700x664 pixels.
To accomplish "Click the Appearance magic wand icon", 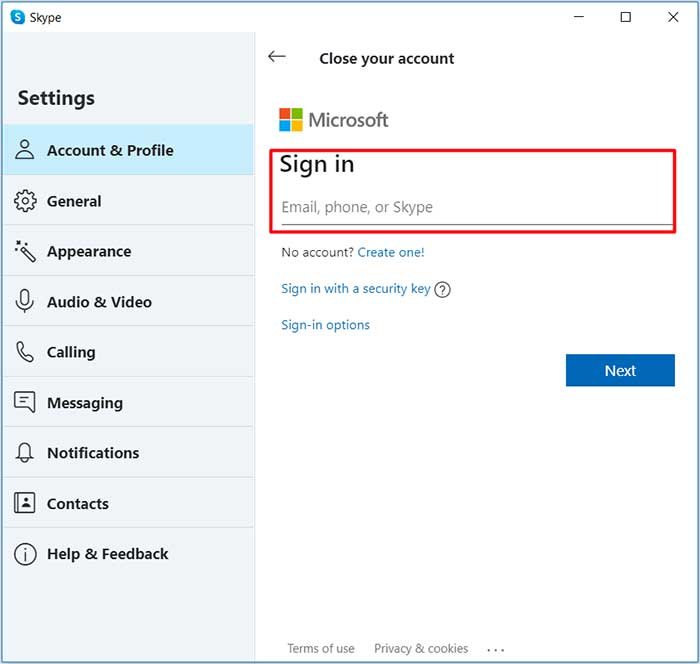I will [25, 251].
